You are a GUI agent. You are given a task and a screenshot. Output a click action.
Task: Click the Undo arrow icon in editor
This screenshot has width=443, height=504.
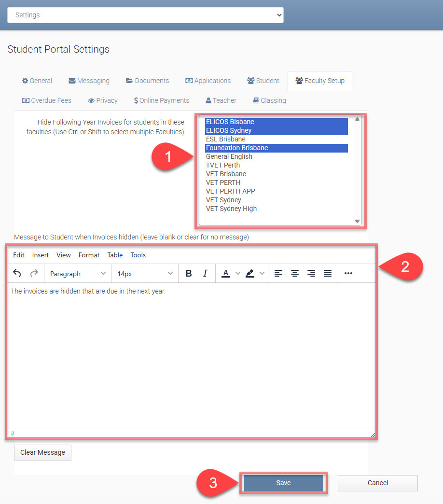pos(17,273)
